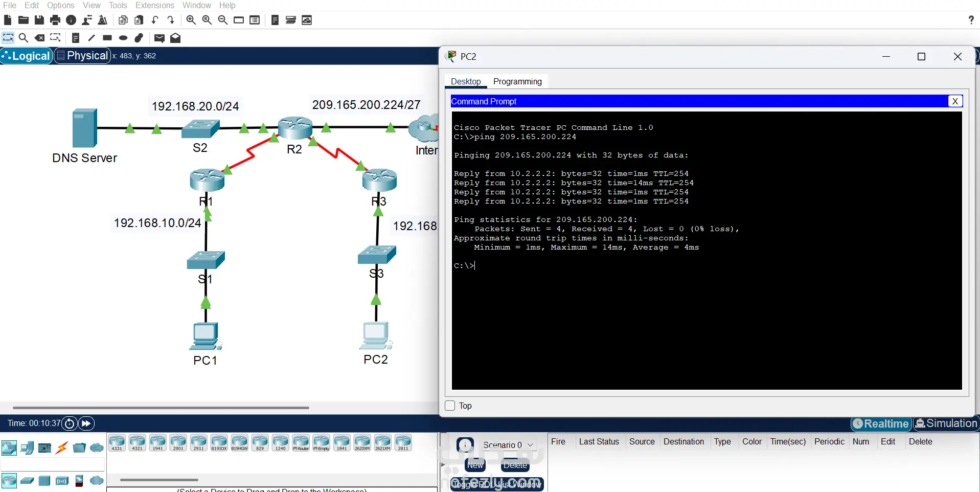
Task: Activate the Inspect magnifier tool
Action: (x=24, y=38)
